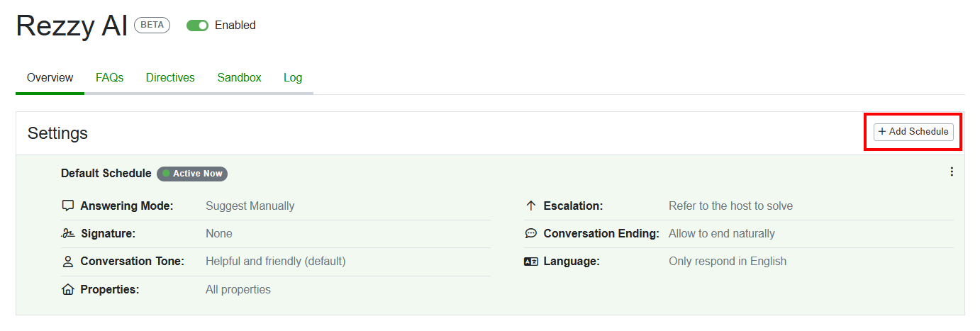Open the Default Schedule three-dot menu
The image size is (980, 331).
point(952,172)
